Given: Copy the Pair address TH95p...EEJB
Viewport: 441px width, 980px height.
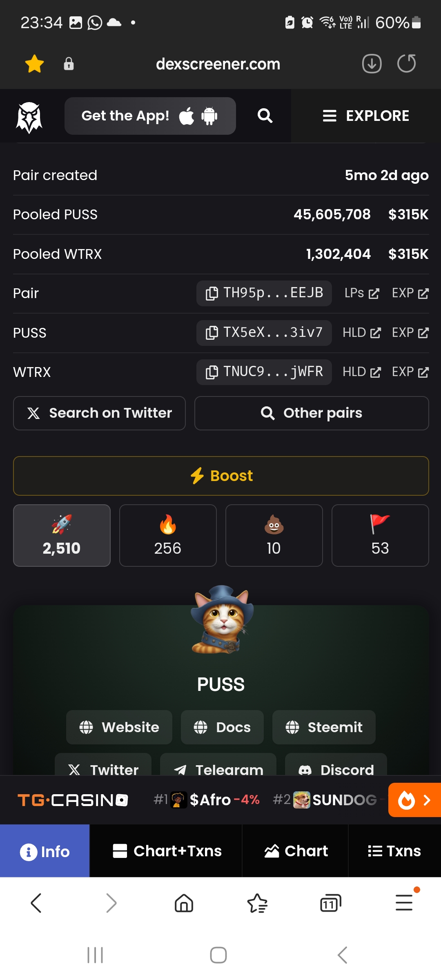Looking at the screenshot, I should click(264, 293).
